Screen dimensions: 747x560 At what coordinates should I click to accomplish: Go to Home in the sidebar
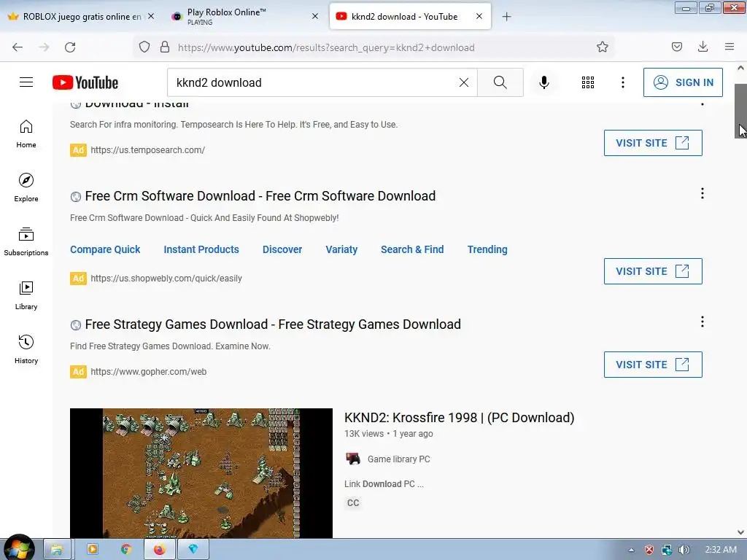(26, 134)
